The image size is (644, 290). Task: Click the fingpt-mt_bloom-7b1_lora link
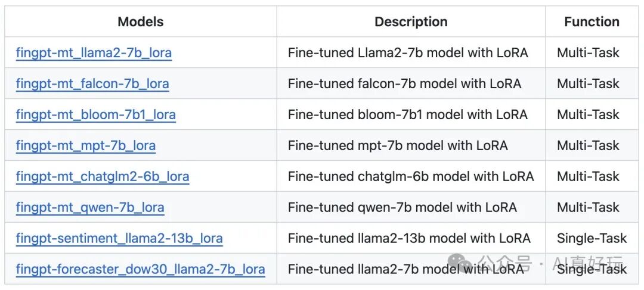(x=95, y=115)
